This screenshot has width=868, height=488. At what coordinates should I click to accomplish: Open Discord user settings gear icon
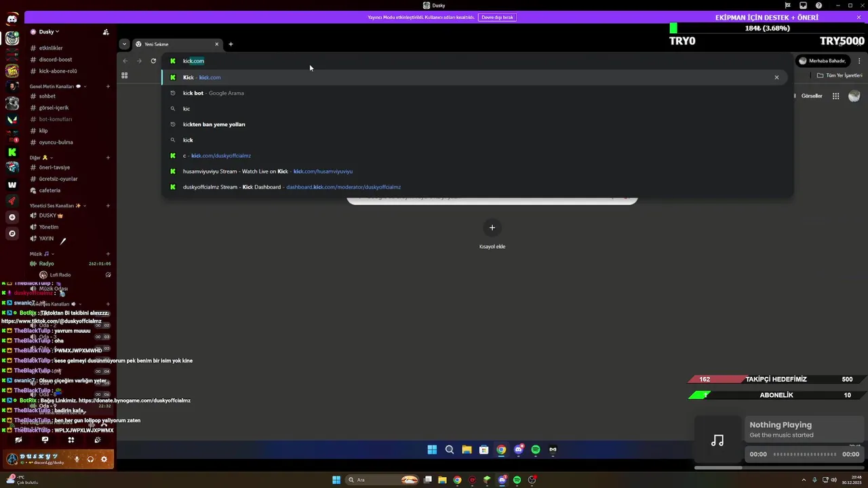(x=104, y=459)
